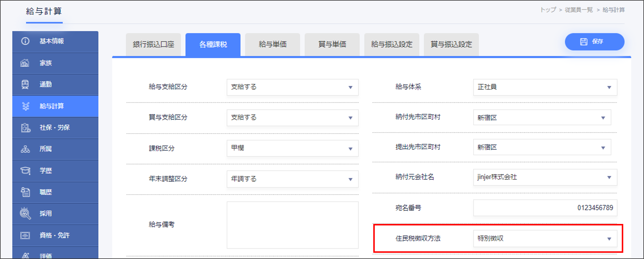Click the 給与備考 text area

(x=293, y=225)
